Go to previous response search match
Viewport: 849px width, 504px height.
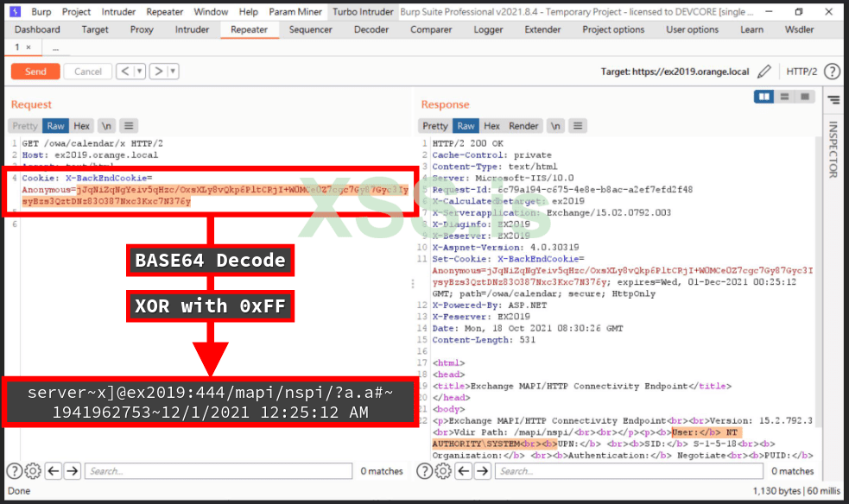(464, 471)
